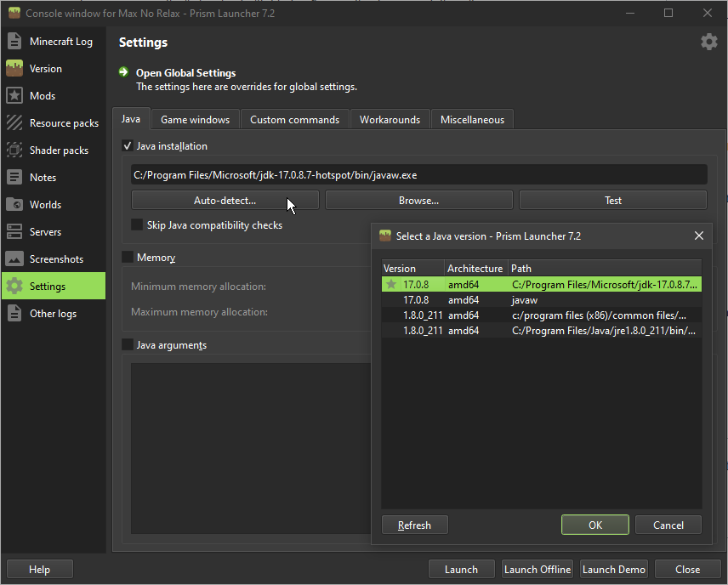Select the 17.0.8 javaw Java row
Viewport: 728px width, 585px height.
pos(542,300)
